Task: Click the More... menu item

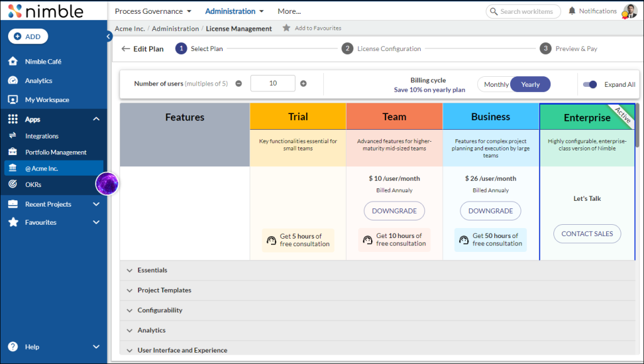Action: click(x=288, y=11)
